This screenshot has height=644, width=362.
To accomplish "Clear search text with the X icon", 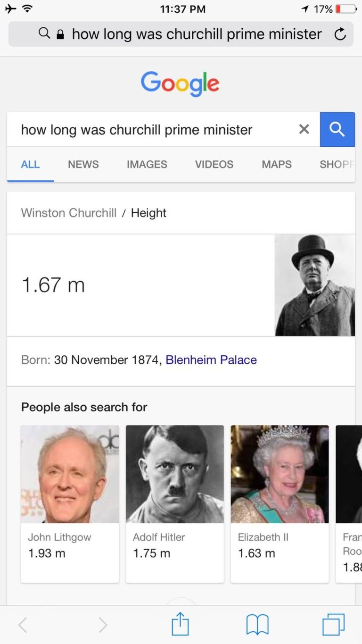I will pos(304,129).
